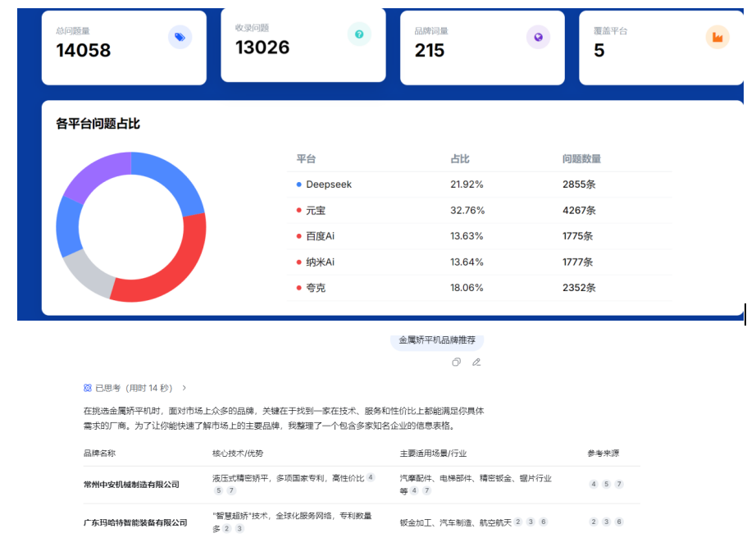Click the question mark icon on 收录问题 card

click(x=359, y=34)
